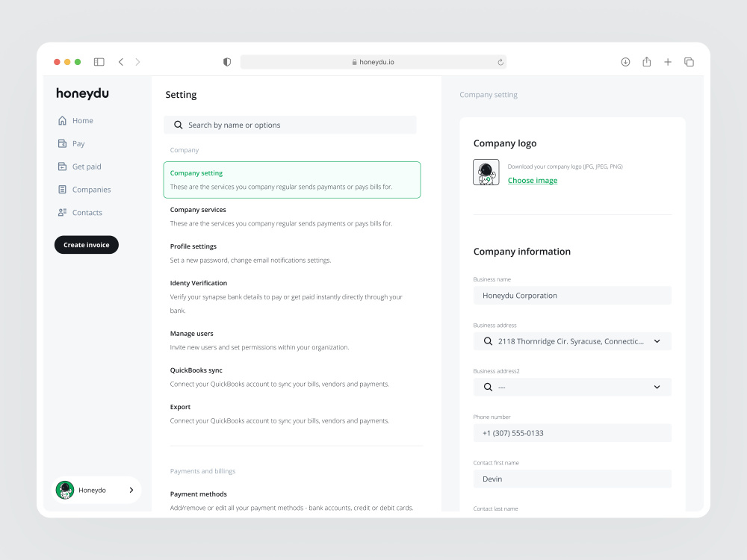Click the Create invoice button
This screenshot has width=747, height=560.
tap(86, 245)
